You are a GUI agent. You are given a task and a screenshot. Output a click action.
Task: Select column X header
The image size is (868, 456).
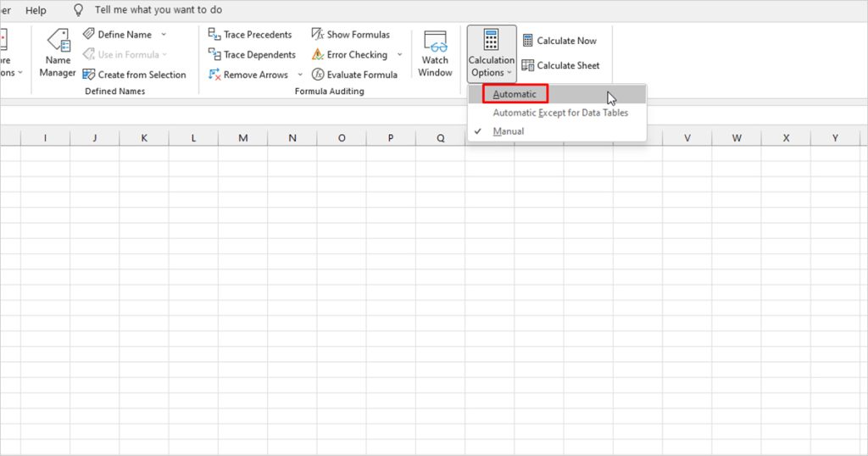786,138
